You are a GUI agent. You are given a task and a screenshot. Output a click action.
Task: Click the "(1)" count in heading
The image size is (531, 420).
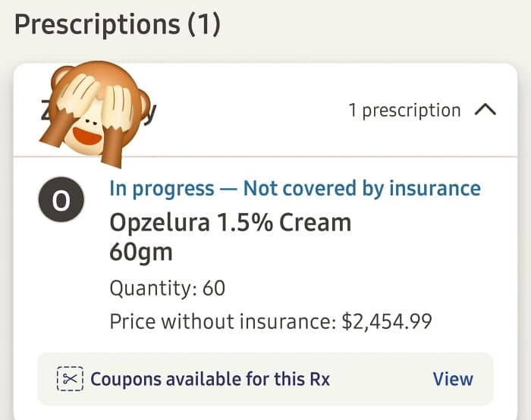[x=203, y=25]
